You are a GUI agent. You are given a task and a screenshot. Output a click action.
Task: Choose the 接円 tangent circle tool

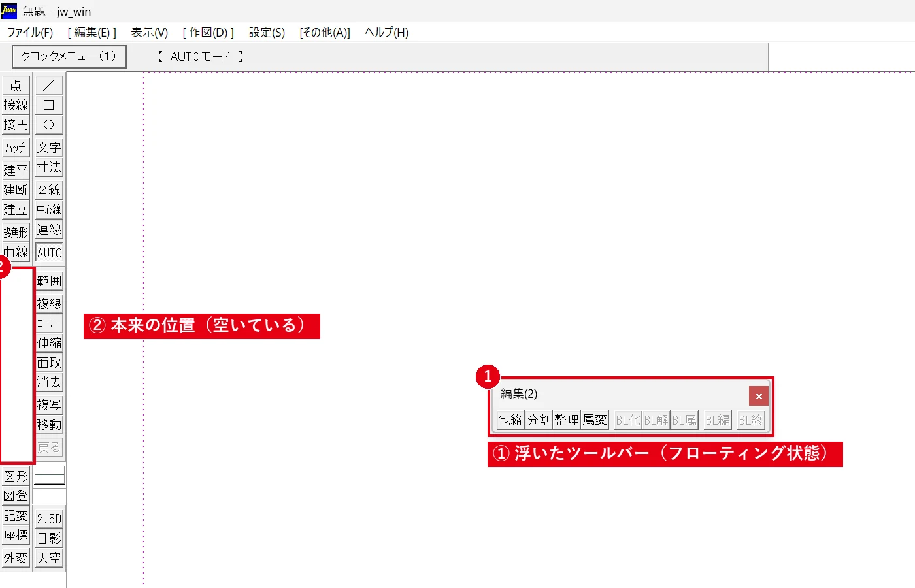pyautogui.click(x=16, y=124)
